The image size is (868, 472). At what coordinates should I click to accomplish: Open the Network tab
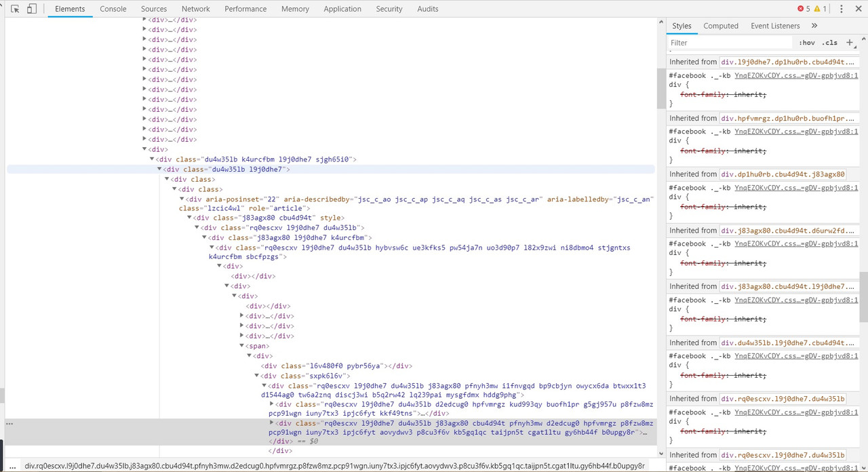tap(196, 9)
